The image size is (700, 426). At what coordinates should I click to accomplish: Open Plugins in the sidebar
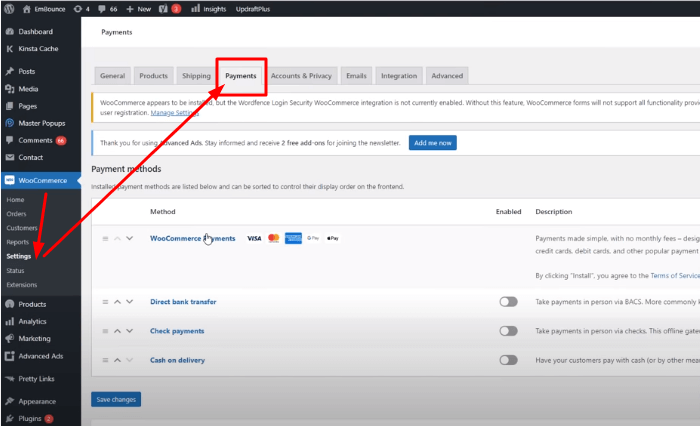click(29, 418)
